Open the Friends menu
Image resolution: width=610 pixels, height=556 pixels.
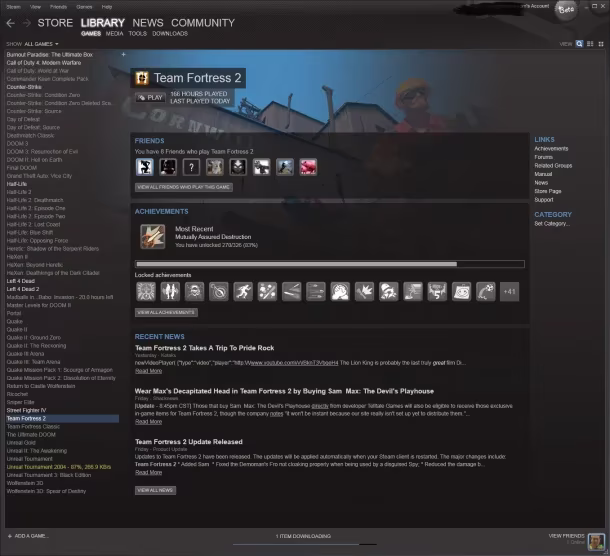click(58, 7)
